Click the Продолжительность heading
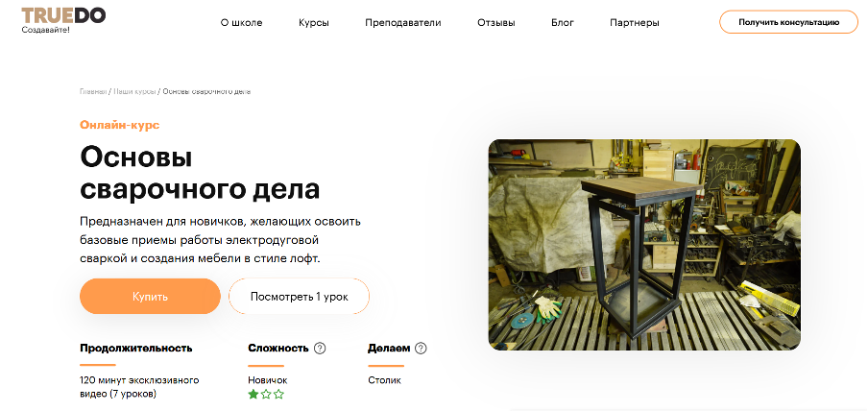This screenshot has height=411, width=868. (x=135, y=349)
